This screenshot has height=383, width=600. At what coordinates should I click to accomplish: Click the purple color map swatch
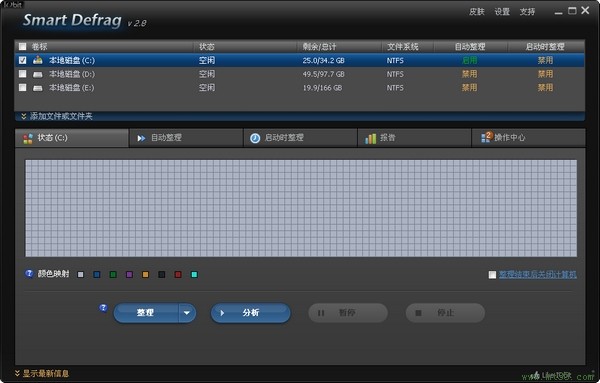click(129, 275)
